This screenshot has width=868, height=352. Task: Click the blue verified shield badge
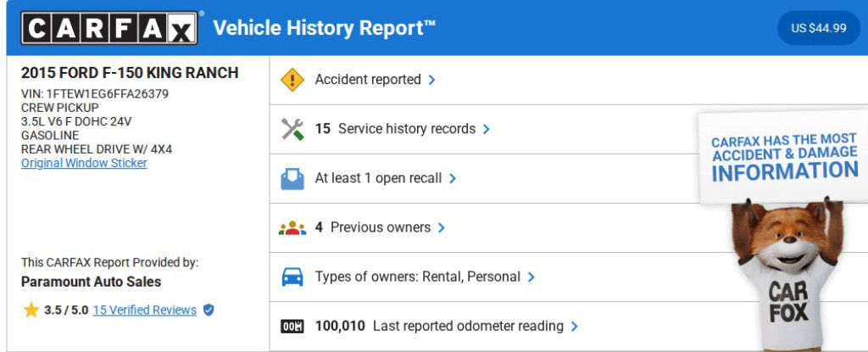(x=209, y=310)
